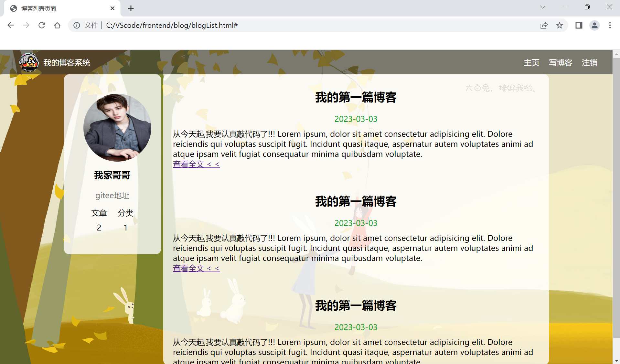Click the user avatar photo
620x364 pixels.
click(117, 128)
